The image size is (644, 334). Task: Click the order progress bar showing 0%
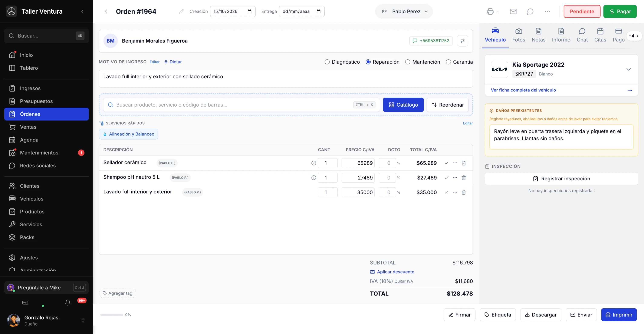[x=111, y=315]
